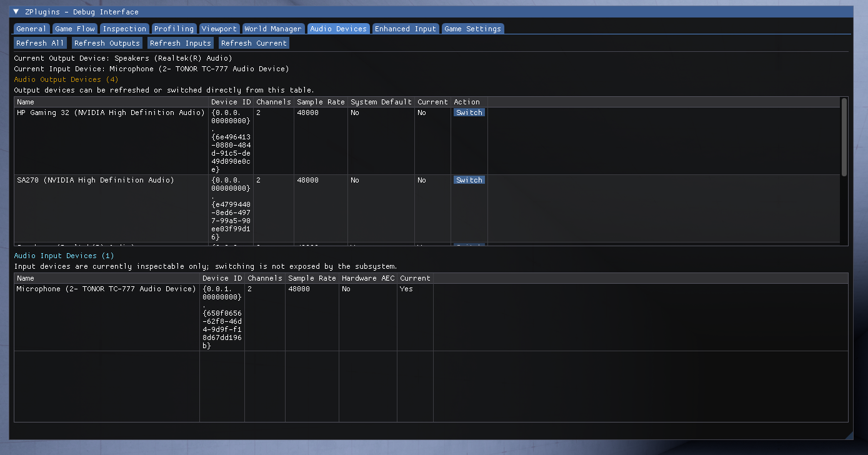The height and width of the screenshot is (455, 868).
Task: Select the Microphone TONOR TC-777 row
Action: tap(106, 289)
